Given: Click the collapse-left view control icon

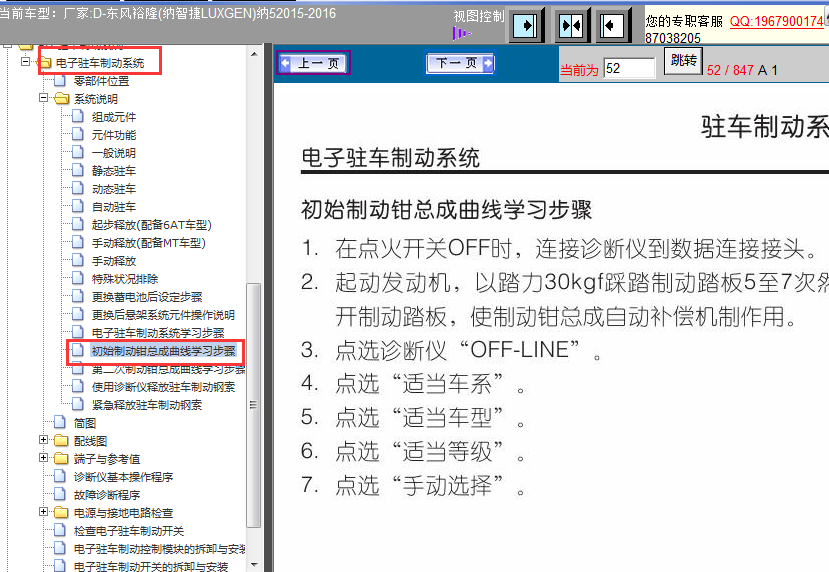Looking at the screenshot, I should (612, 25).
